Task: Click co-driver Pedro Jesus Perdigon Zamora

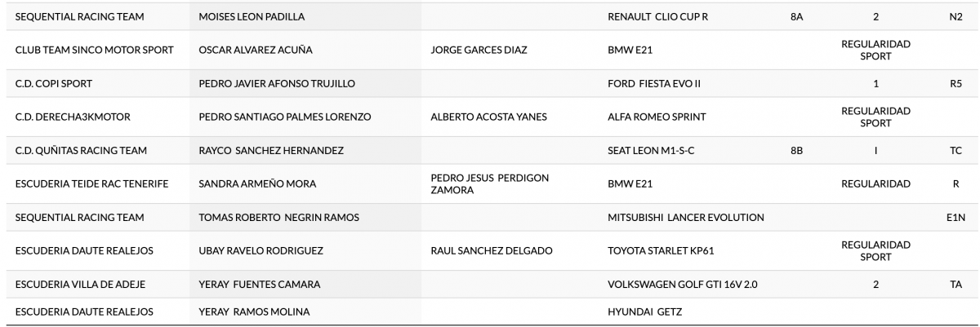Action: click(489, 183)
